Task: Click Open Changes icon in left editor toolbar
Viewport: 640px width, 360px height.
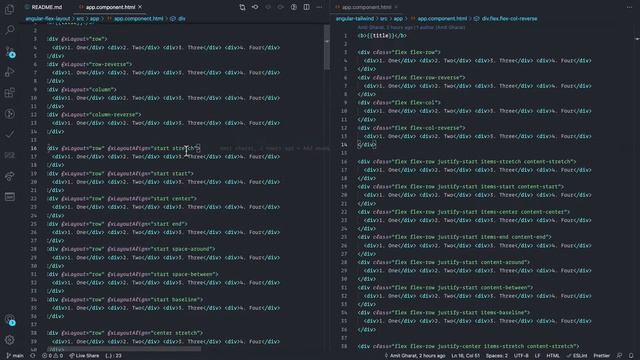Action: coord(242,7)
